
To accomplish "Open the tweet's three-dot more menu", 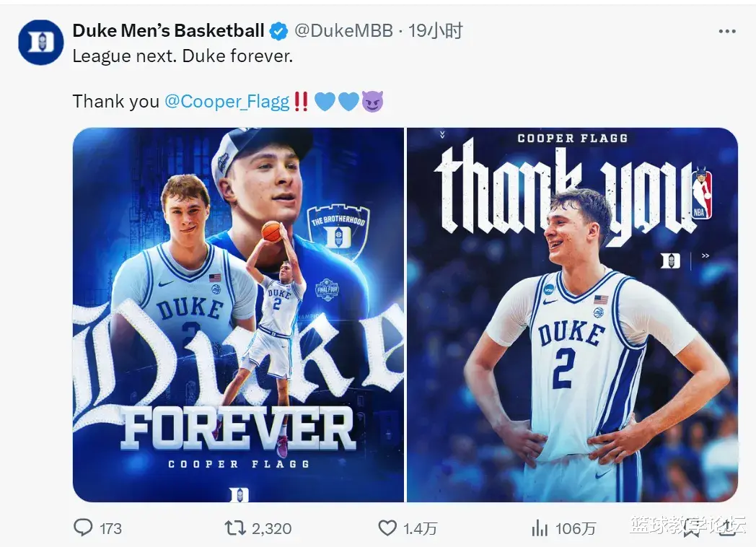I will (726, 31).
